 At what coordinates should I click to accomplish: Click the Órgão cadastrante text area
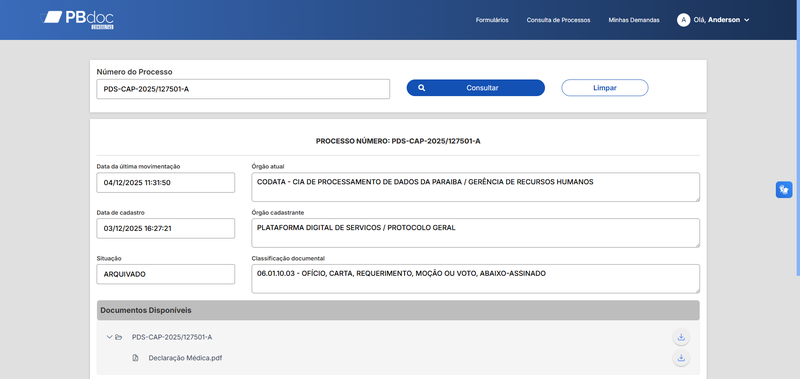[476, 233]
